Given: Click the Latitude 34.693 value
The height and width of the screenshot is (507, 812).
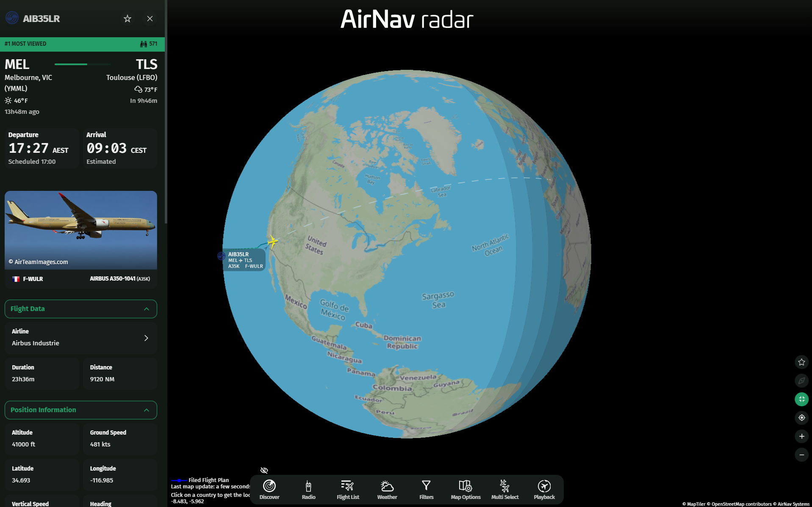Looking at the screenshot, I should tap(21, 480).
